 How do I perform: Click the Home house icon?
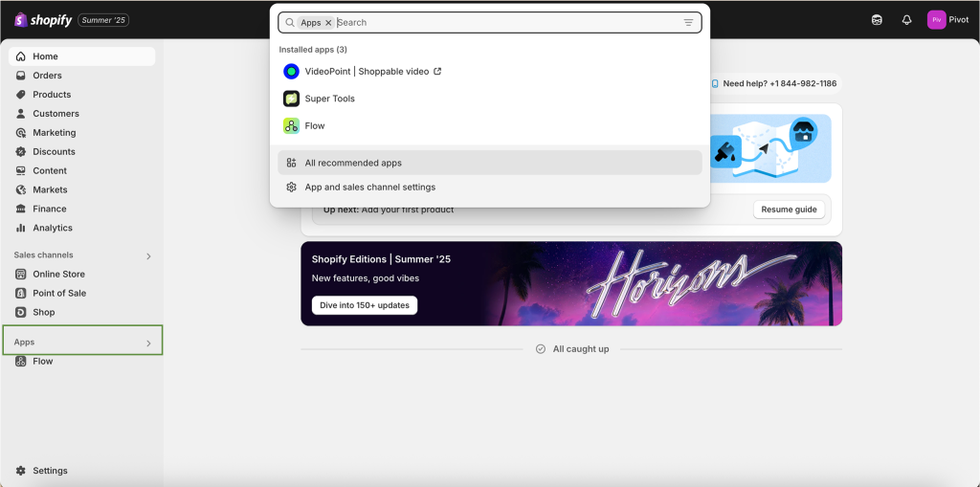pos(21,56)
